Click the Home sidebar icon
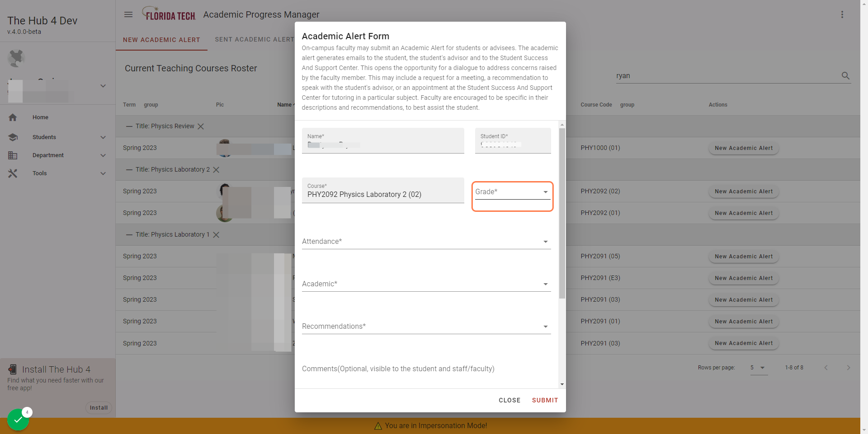The height and width of the screenshot is (434, 868). [13, 117]
